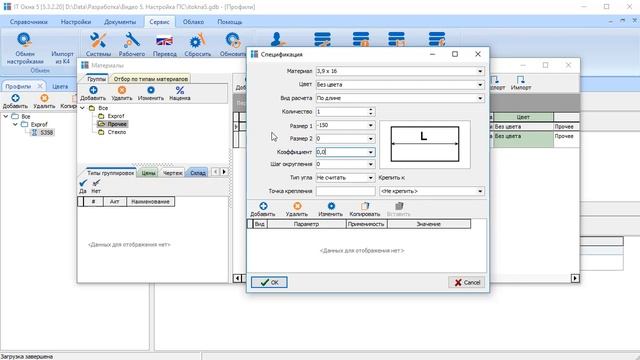Click Импорт in the Материалы window toolbar
The image size is (640, 360).
(x=521, y=83)
